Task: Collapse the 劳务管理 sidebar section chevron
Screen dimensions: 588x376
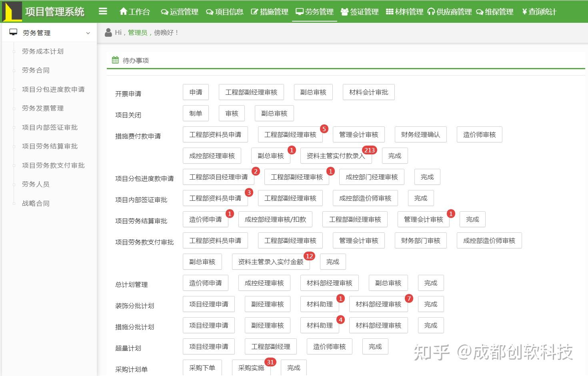Action: (x=88, y=33)
